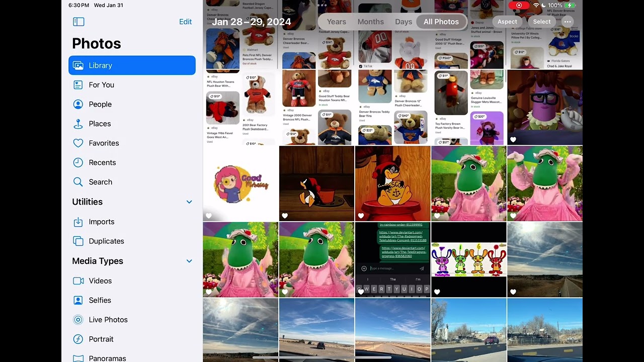This screenshot has height=362, width=644.
Task: Open the Places map view
Action: [132, 124]
